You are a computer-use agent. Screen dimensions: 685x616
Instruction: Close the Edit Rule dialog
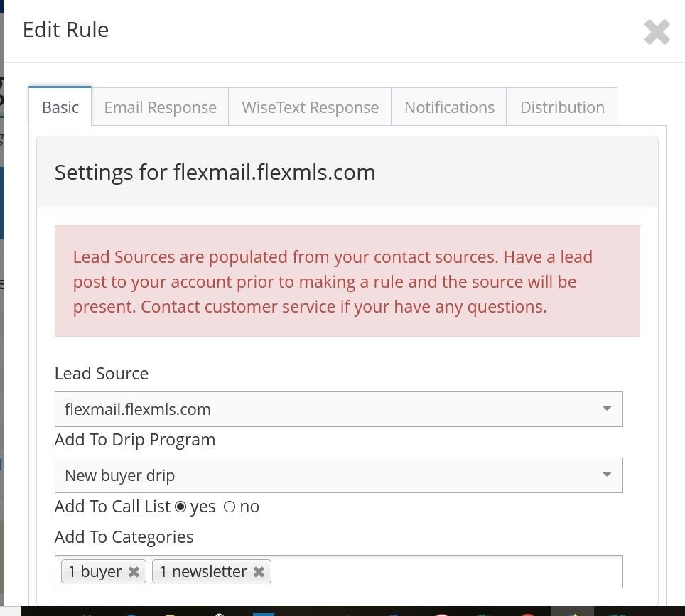[657, 31]
